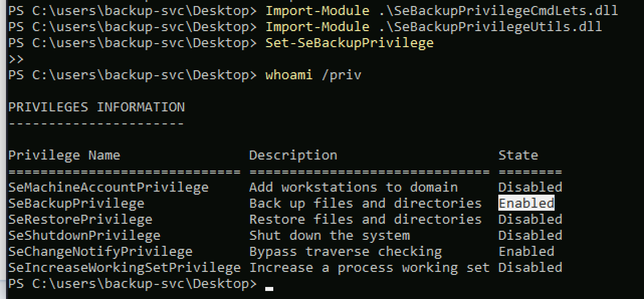Screen dimensions: 644x299
Task: Click the whoami /priv command text
Action: pos(313,75)
